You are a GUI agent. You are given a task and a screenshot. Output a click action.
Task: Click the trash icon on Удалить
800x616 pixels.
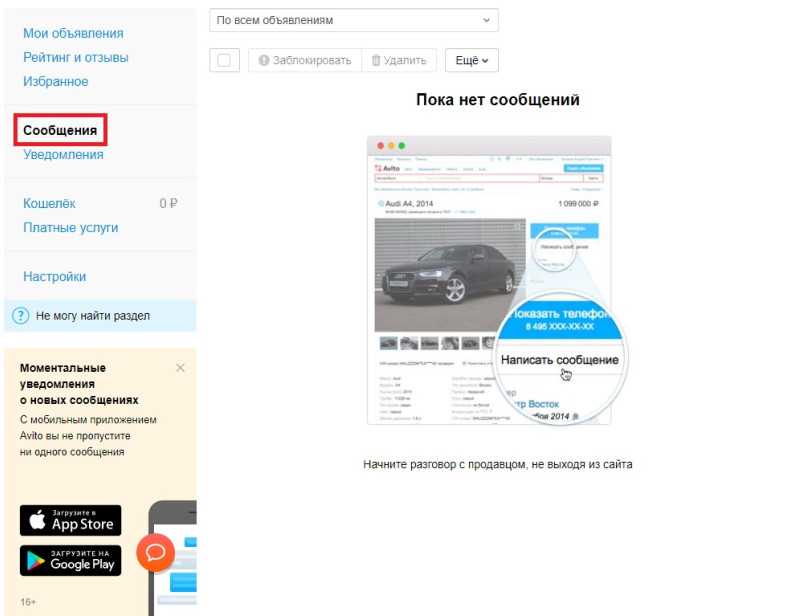376,60
